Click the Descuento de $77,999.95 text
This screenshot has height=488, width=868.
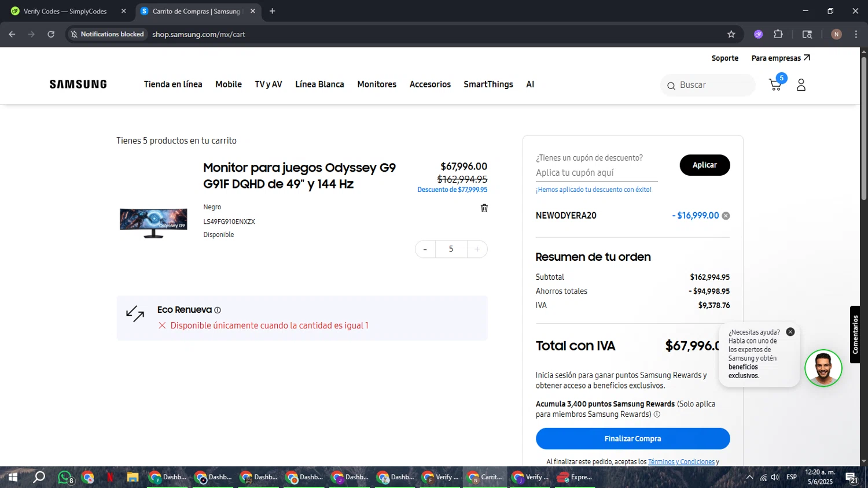click(453, 190)
